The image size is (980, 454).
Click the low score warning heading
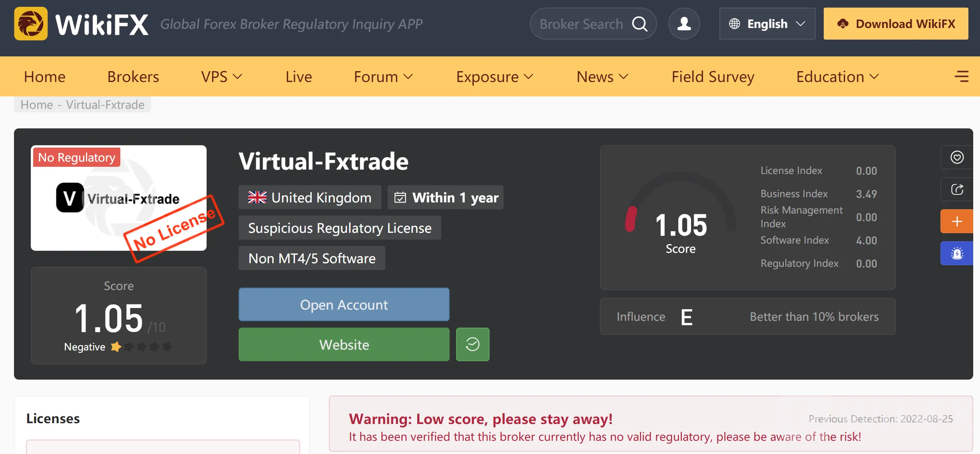pos(481,419)
